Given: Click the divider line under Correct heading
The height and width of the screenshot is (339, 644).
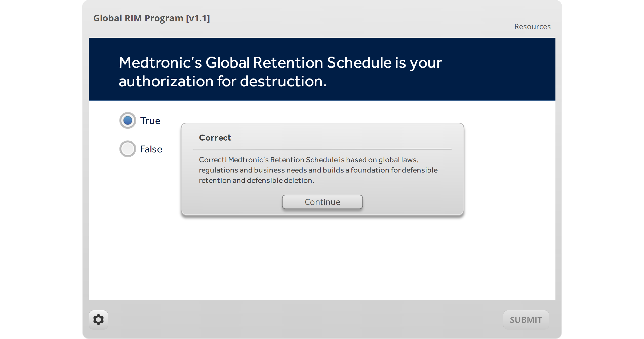Looking at the screenshot, I should (x=322, y=149).
